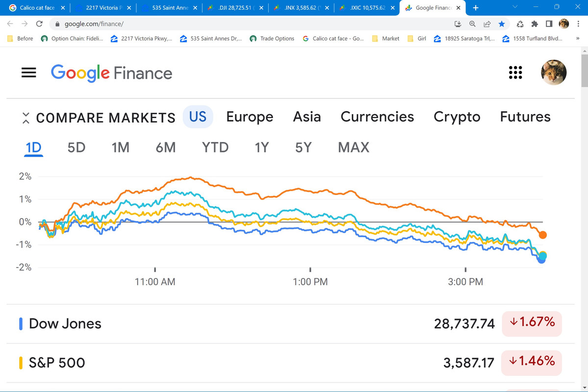588x392 pixels.
Task: Select the 1M chart range
Action: click(121, 147)
